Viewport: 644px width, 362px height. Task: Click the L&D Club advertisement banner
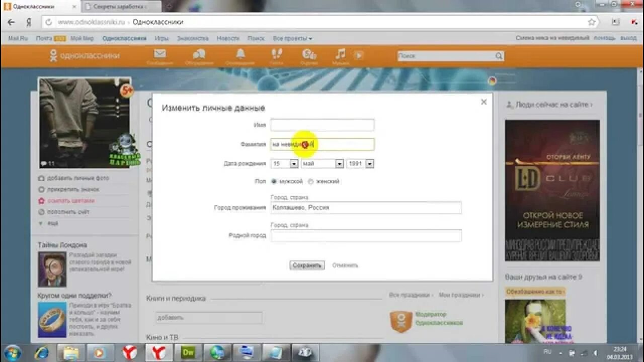tap(552, 190)
